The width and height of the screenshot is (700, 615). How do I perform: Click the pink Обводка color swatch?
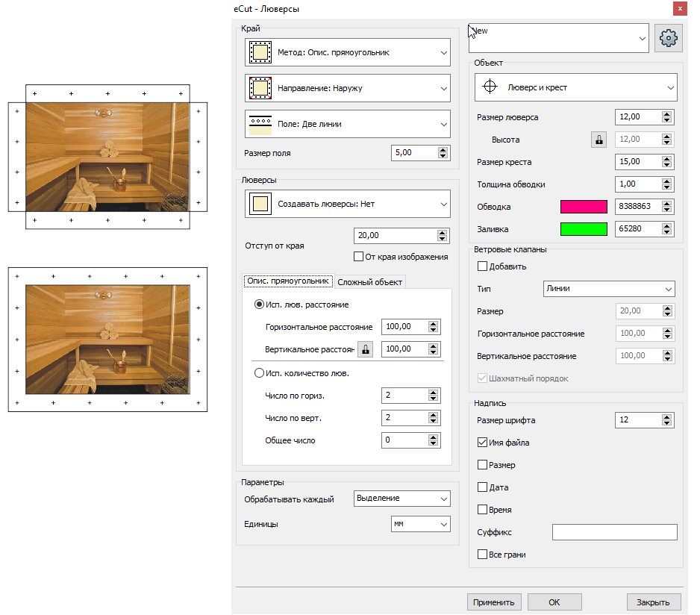(584, 207)
